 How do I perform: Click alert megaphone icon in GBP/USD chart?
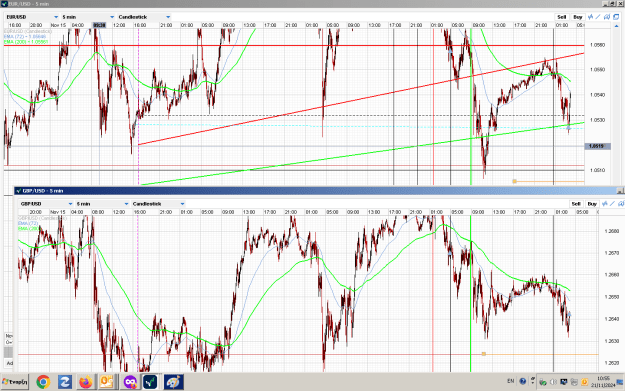[621, 204]
